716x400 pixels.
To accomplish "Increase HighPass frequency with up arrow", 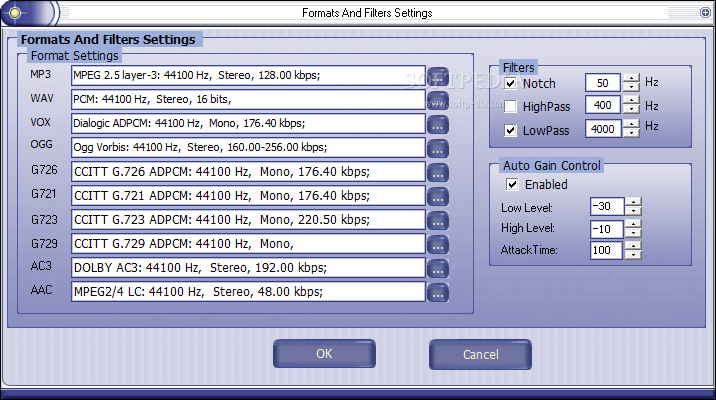I will coord(631,100).
